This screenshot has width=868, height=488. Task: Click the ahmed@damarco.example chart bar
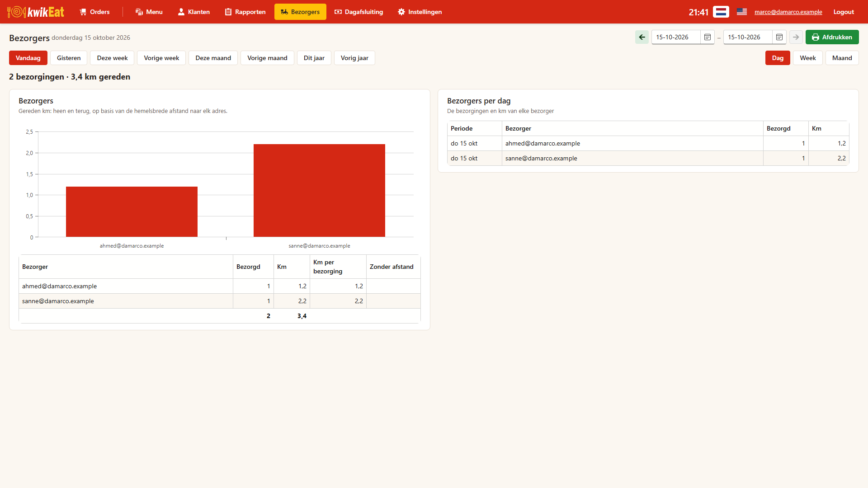tap(132, 211)
